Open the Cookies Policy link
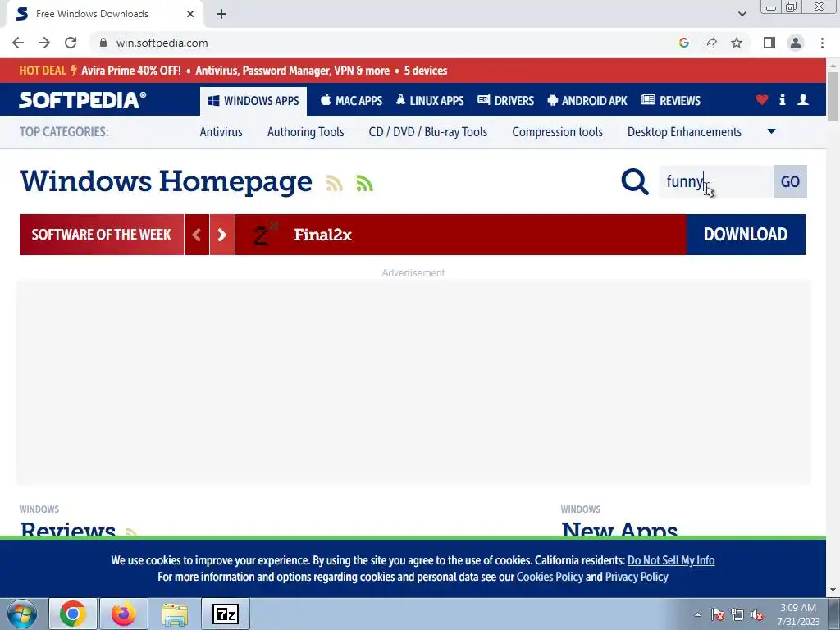 pos(550,577)
